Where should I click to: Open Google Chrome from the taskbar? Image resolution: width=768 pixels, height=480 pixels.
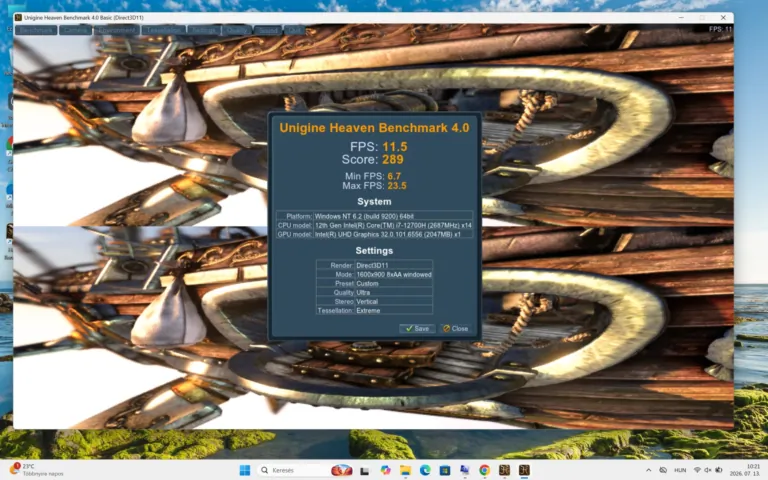pyautogui.click(x=484, y=470)
